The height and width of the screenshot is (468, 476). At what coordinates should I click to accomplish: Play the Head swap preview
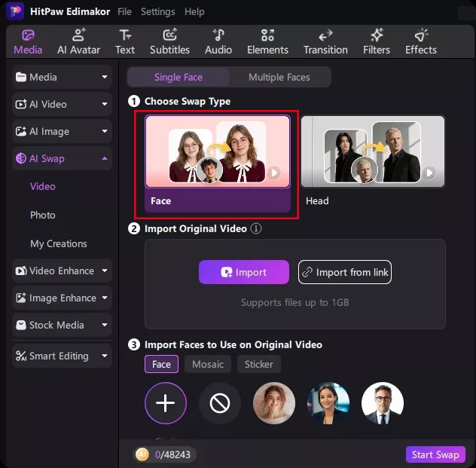(x=429, y=173)
